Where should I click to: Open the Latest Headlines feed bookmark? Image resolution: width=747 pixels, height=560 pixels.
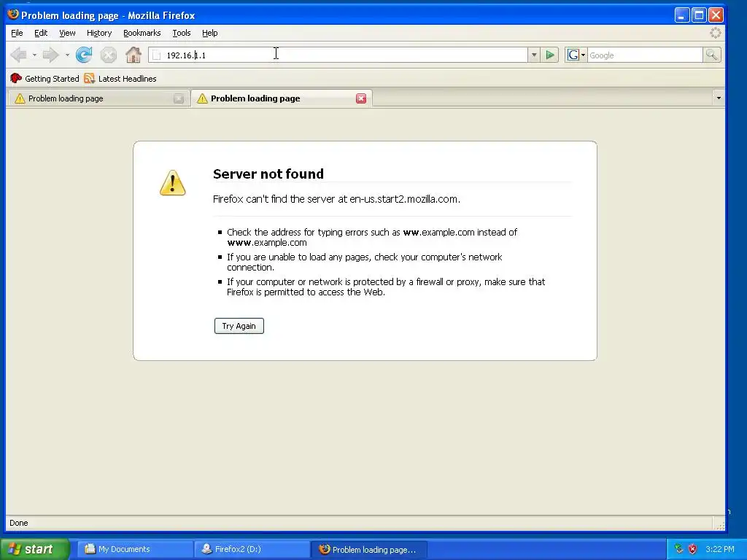(120, 79)
